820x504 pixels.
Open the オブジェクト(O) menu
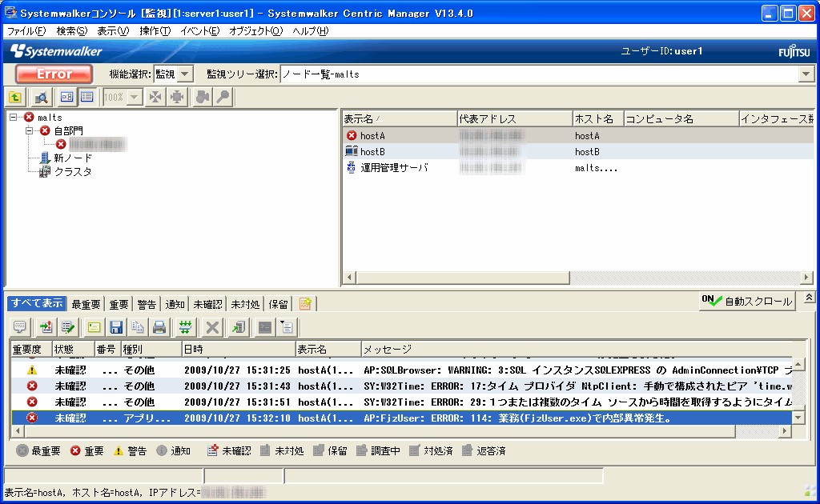255,31
